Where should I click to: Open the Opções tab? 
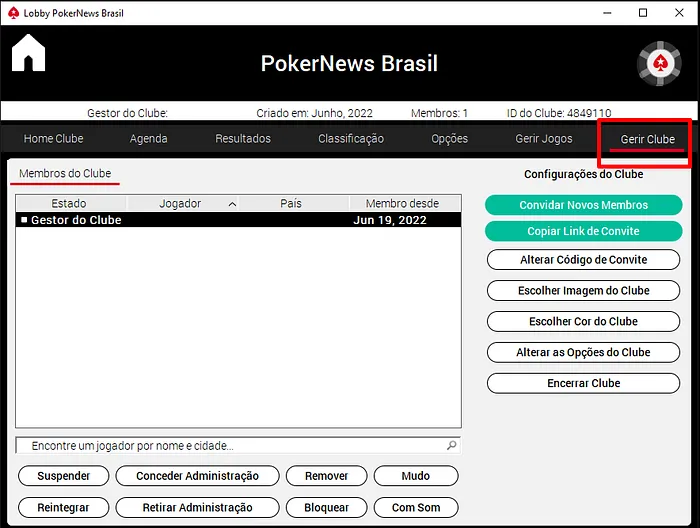450,139
